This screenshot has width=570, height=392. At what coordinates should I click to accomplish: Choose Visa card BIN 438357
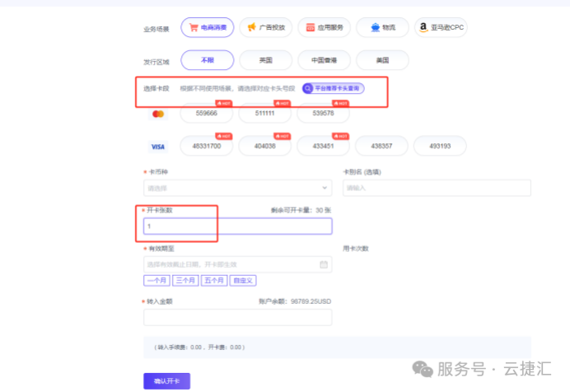point(382,147)
